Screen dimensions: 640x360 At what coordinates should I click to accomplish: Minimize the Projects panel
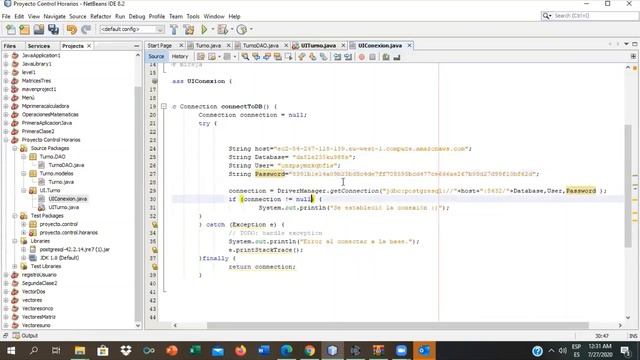pyautogui.click(x=136, y=46)
